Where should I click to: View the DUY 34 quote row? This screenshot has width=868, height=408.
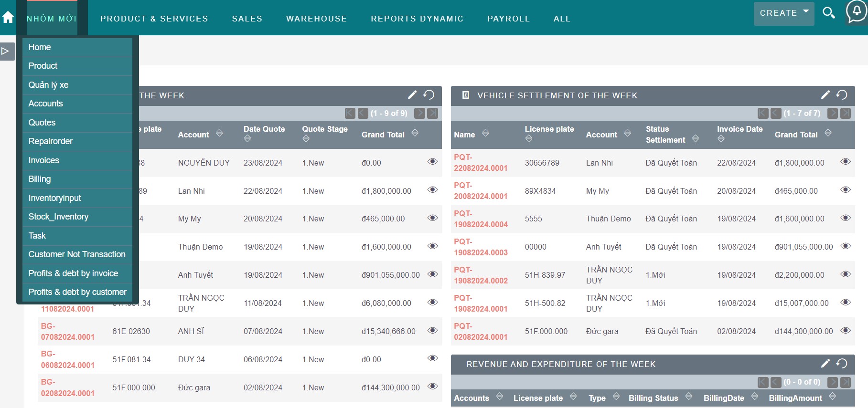pyautogui.click(x=432, y=358)
